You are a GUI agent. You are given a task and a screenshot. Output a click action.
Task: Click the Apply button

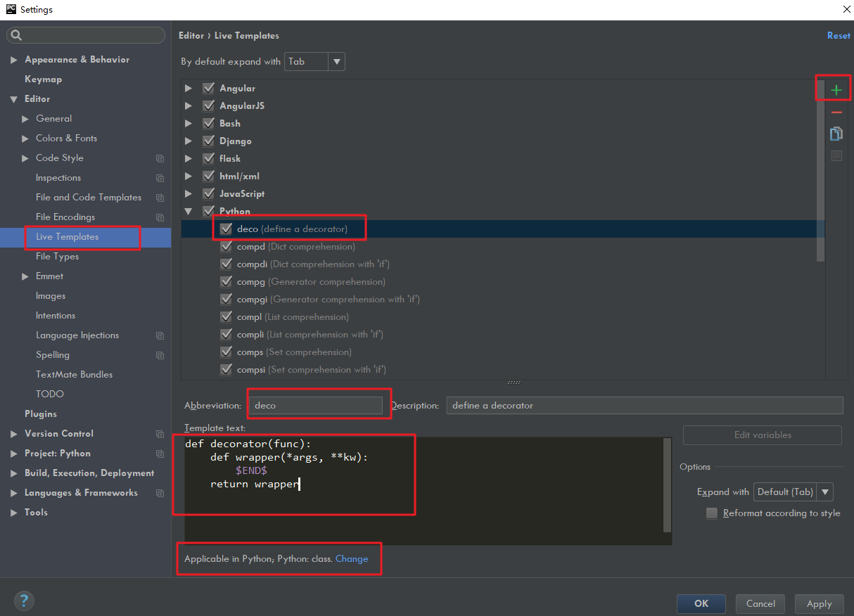click(819, 603)
